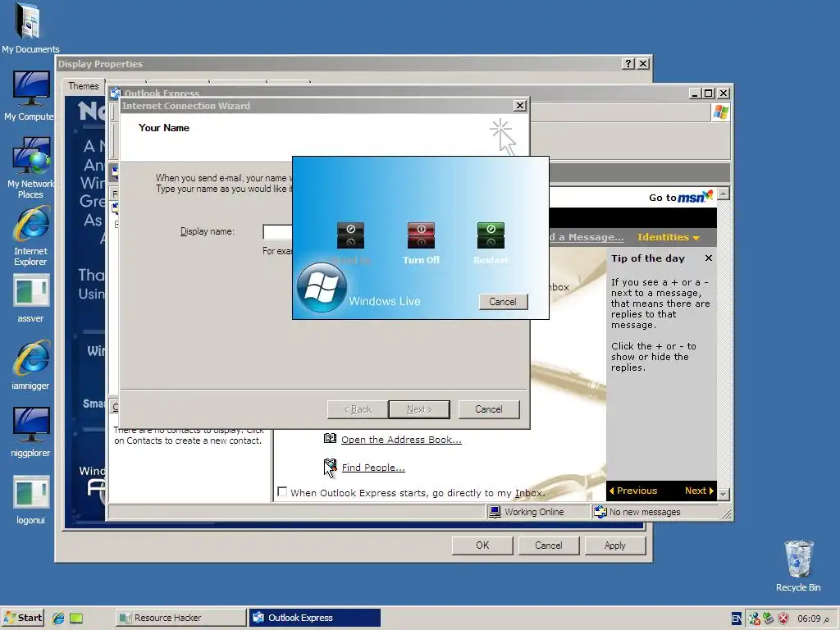840x630 pixels.
Task: Enable go directly to my Inbox checkbox
Action: (x=282, y=491)
